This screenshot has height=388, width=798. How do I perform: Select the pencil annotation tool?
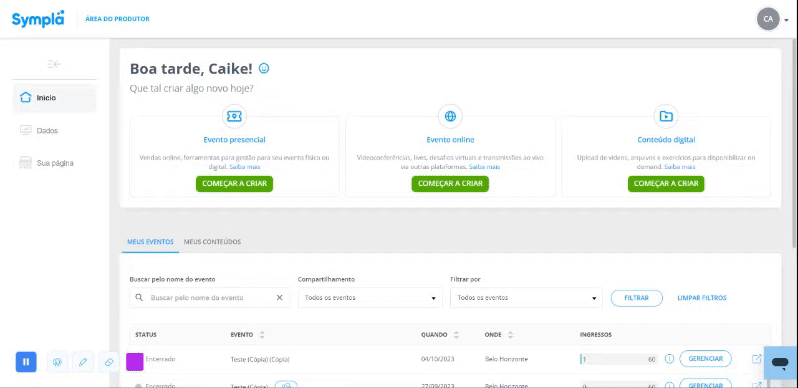pyautogui.click(x=83, y=362)
